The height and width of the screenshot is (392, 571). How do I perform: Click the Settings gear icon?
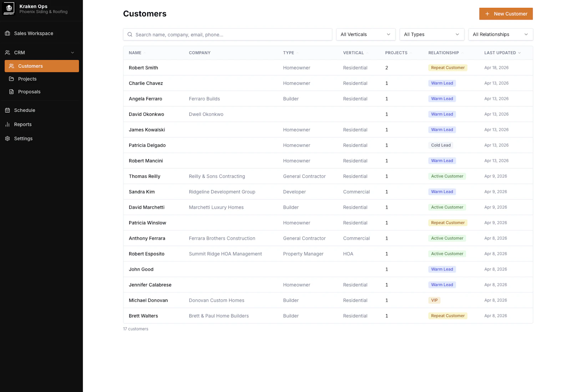coord(7,138)
